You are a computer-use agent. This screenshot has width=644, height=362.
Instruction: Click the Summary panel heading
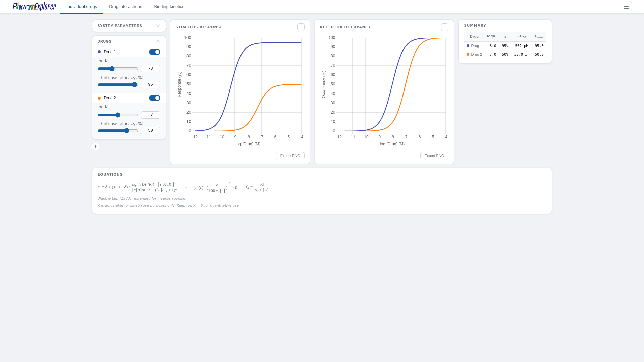click(475, 25)
